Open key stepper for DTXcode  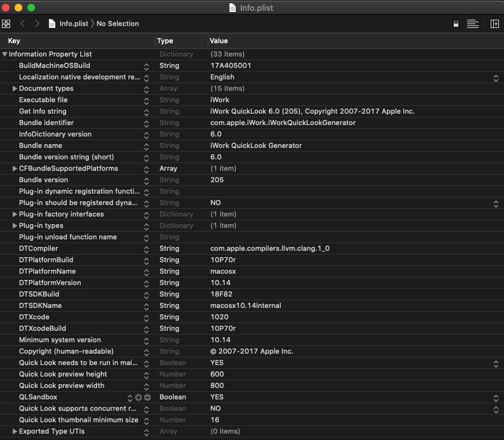click(147, 318)
